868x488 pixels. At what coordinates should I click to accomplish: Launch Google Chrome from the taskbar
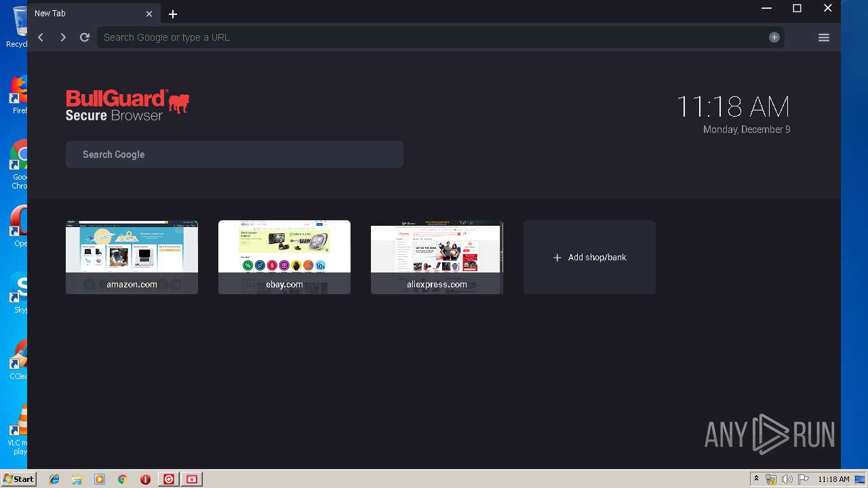[123, 479]
